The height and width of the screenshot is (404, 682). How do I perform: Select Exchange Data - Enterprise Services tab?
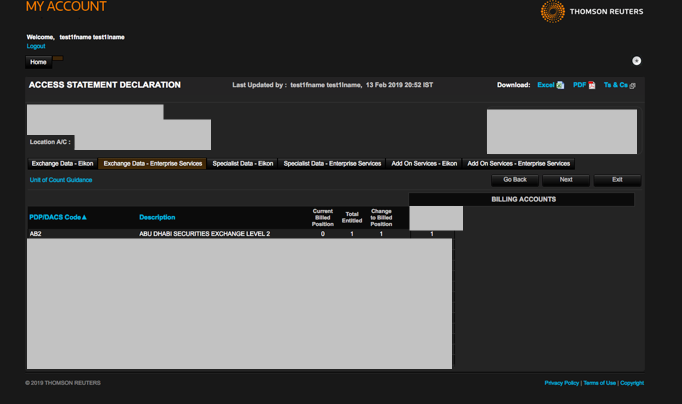pyautogui.click(x=153, y=164)
